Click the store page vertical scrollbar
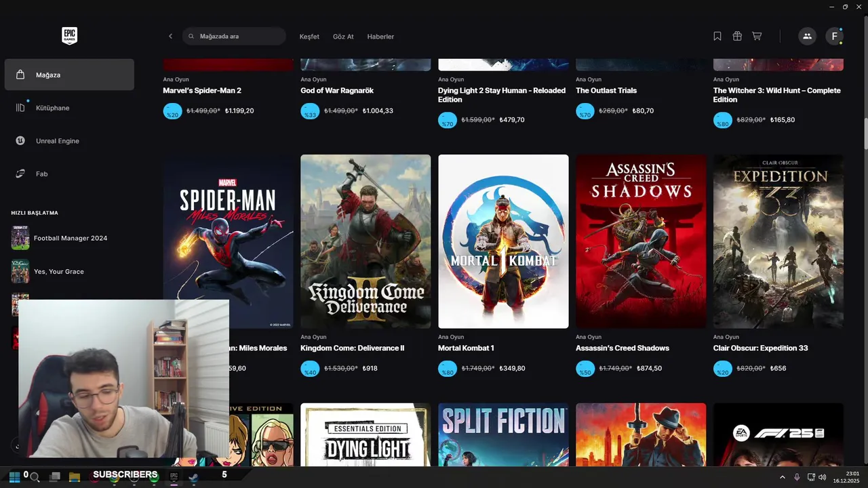Viewport: 868px width, 488px height. [865, 134]
